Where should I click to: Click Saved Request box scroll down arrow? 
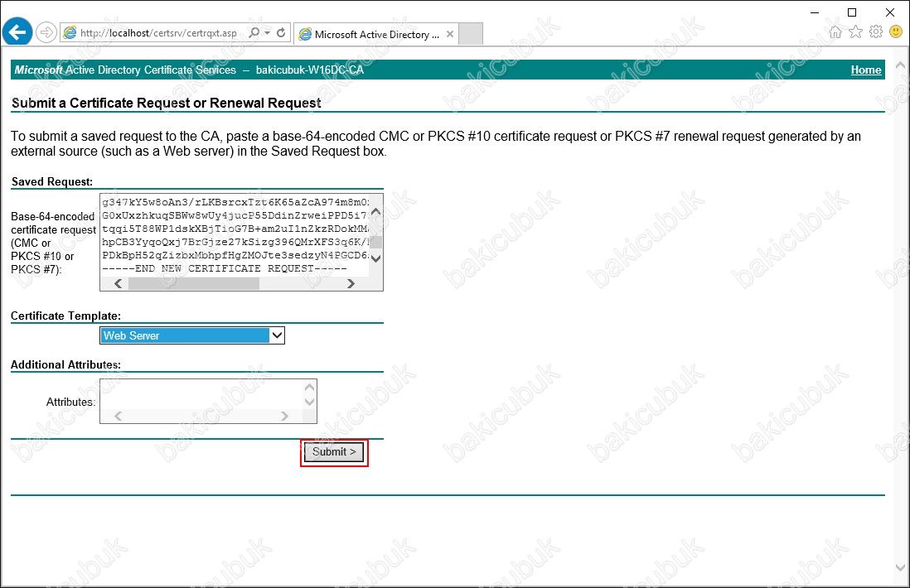[376, 258]
